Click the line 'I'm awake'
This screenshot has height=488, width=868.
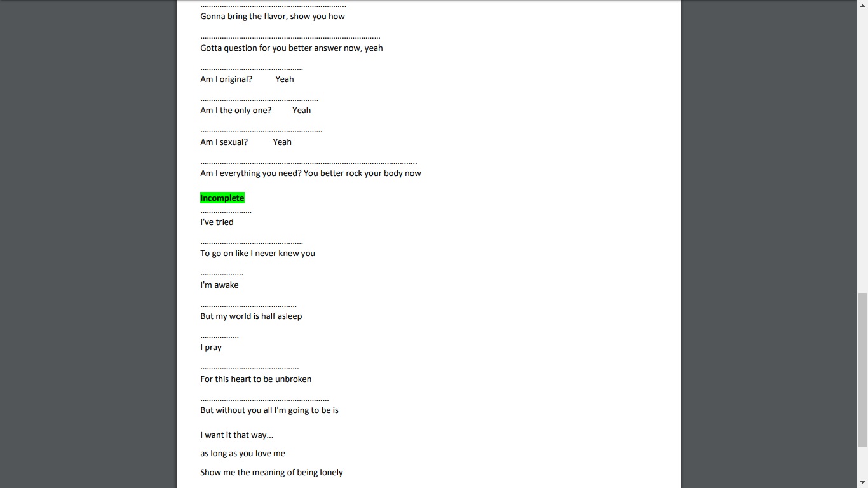coord(219,285)
